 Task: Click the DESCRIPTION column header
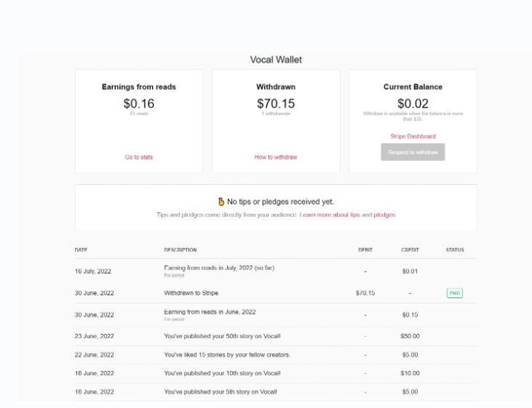180,250
